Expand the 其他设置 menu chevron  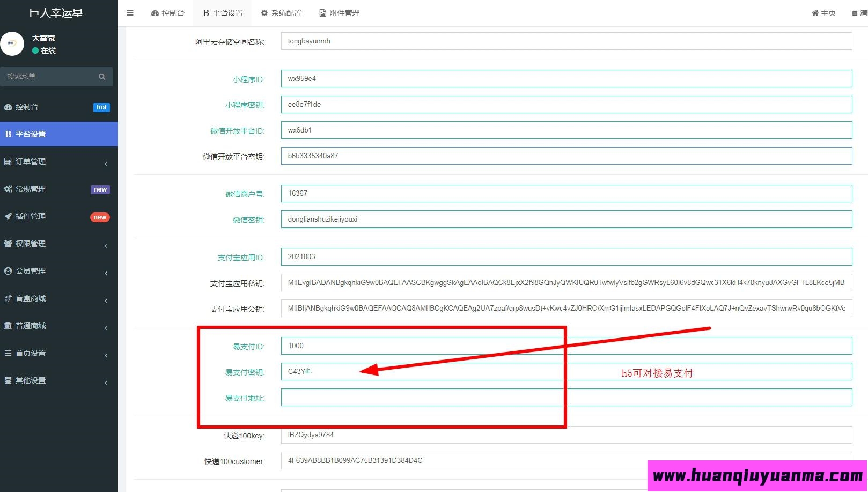[x=106, y=382]
